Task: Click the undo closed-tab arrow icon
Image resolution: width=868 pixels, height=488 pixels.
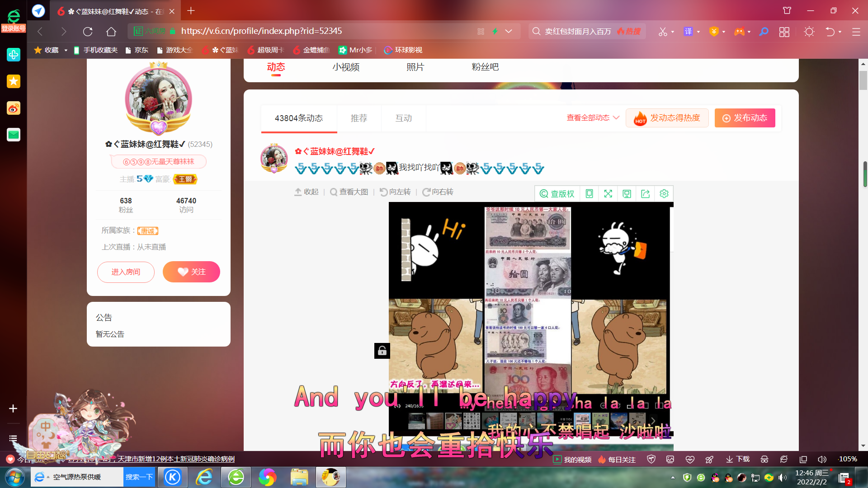Action: tap(830, 32)
